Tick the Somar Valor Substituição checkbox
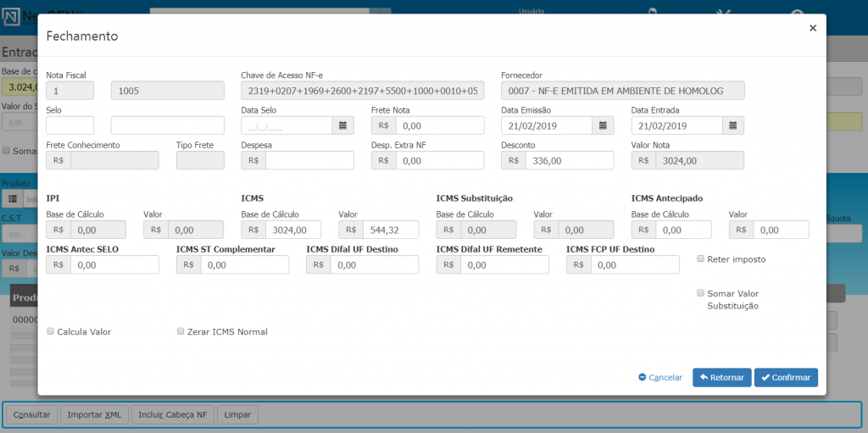The image size is (868, 433). pyautogui.click(x=700, y=293)
